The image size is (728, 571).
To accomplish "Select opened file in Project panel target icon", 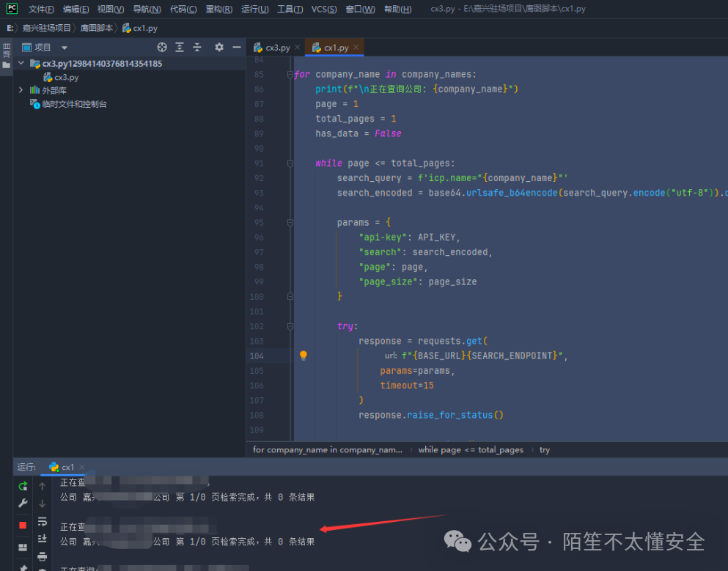I will coord(161,47).
